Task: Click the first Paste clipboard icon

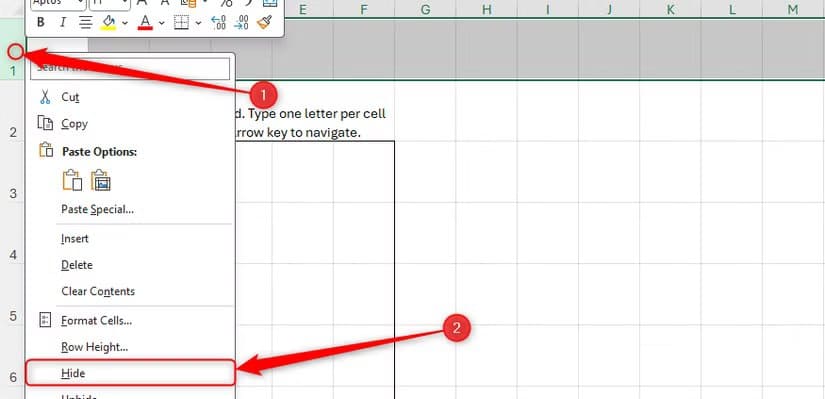Action: point(73,180)
